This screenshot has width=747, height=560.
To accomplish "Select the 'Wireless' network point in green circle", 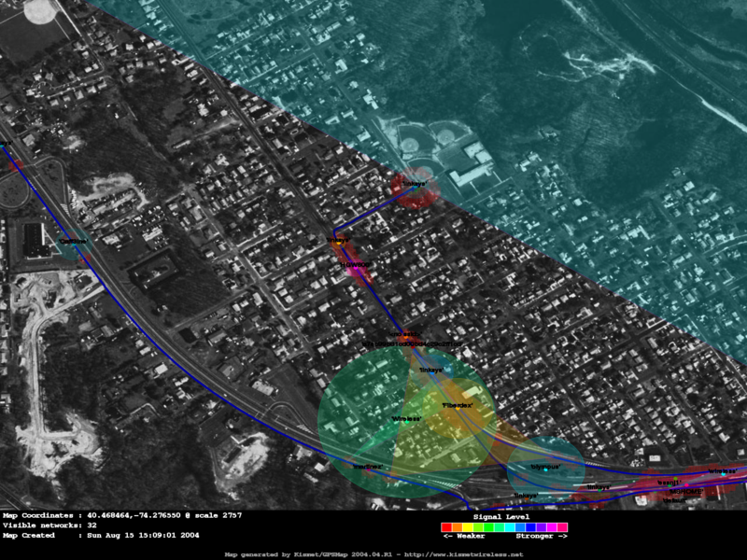I will click(406, 419).
